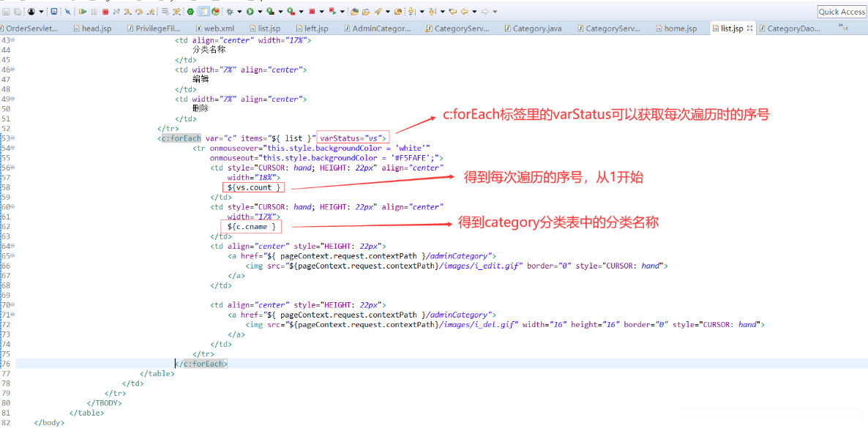Open the Debug icon dropdown arrow
This screenshot has height=428, width=868.
pos(239,12)
